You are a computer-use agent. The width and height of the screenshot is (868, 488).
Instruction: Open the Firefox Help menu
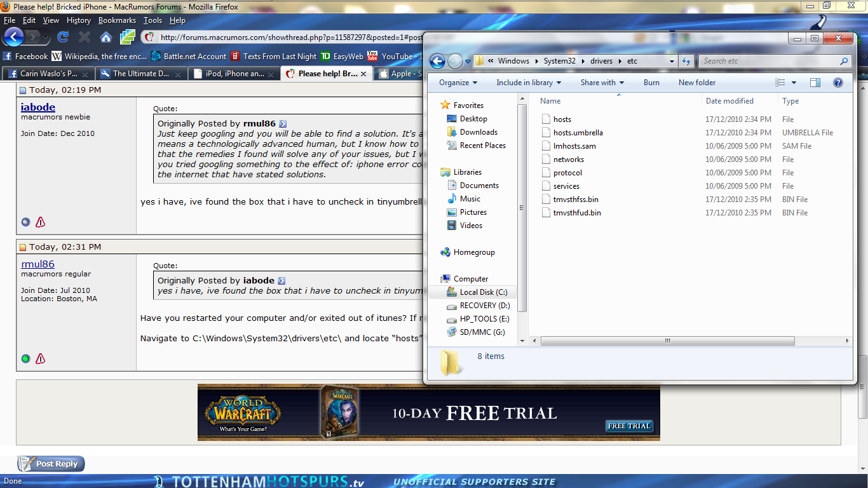pos(177,20)
